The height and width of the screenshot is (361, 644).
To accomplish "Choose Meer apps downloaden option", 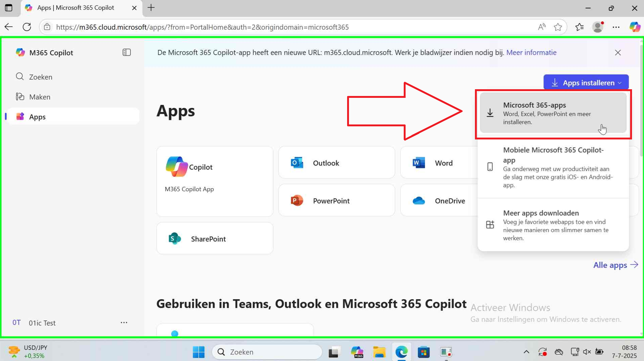I will point(553,225).
